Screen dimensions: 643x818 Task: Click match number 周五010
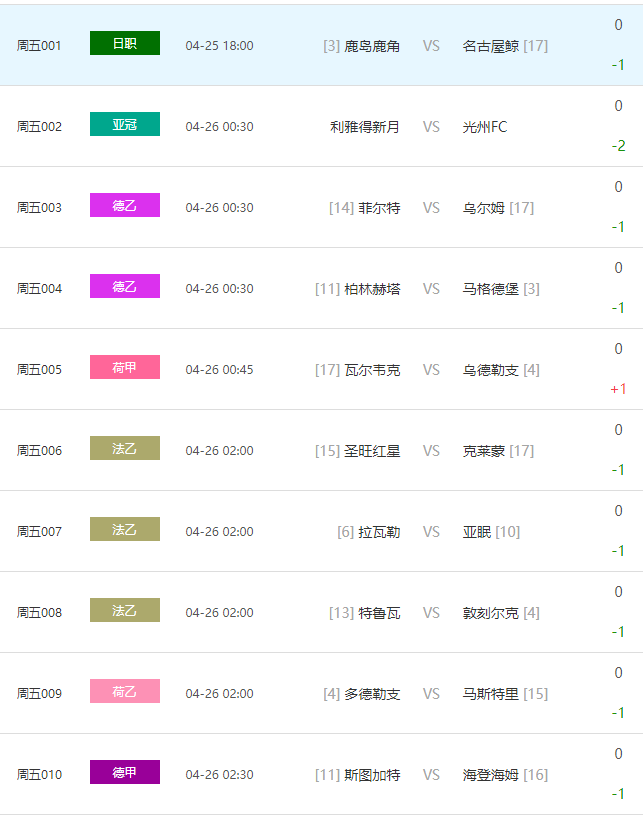[x=39, y=775]
